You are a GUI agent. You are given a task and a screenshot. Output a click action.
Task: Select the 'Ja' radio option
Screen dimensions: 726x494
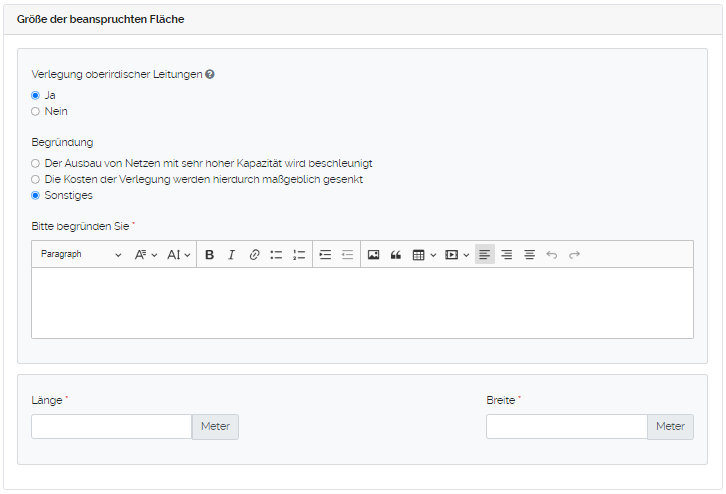[x=36, y=95]
